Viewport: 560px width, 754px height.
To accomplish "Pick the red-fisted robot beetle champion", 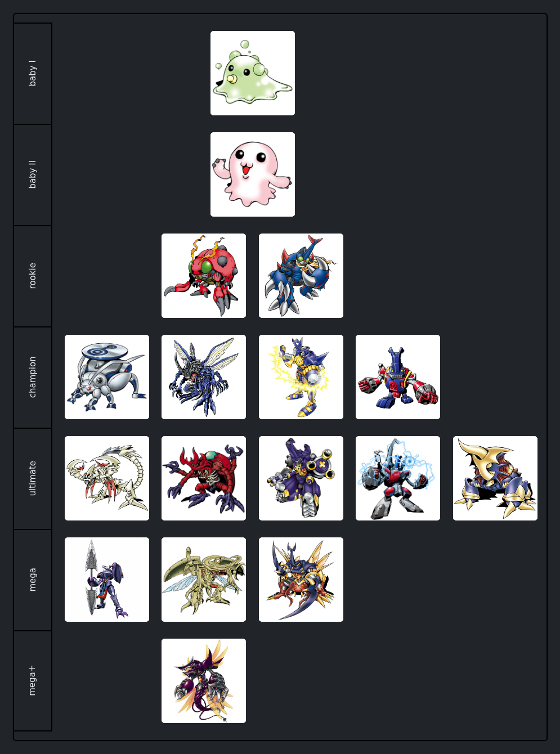I will [398, 377].
